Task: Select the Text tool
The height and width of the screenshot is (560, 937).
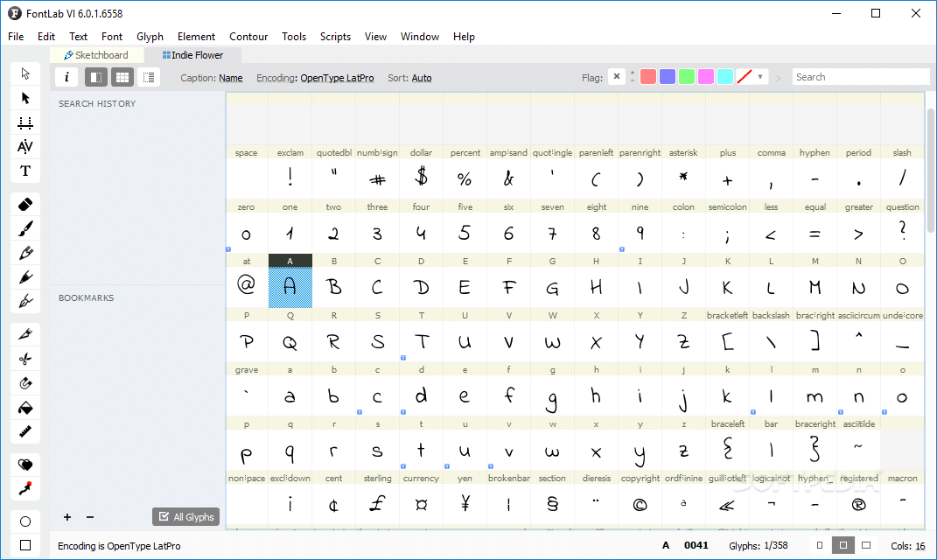Action: point(25,171)
